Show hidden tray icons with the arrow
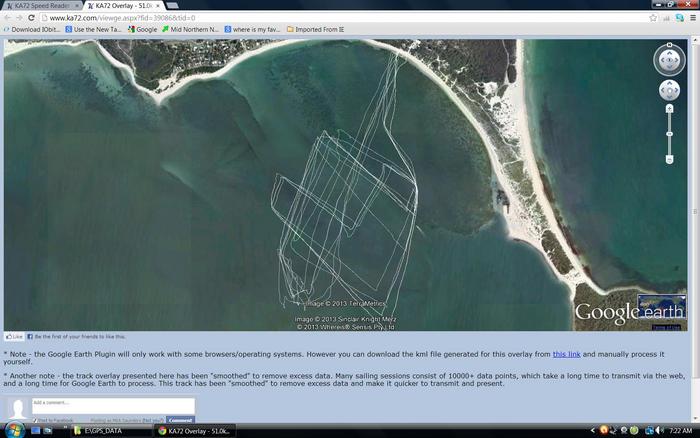700x438 pixels. 593,430
